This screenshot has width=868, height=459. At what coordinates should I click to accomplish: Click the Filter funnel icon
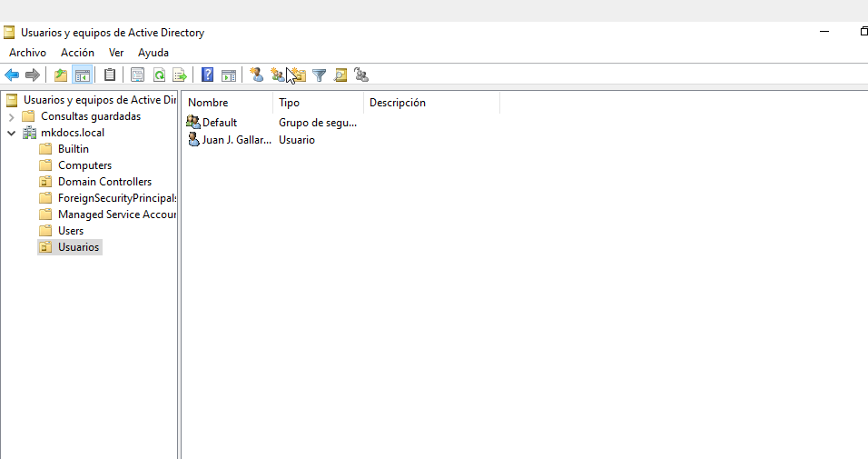(319, 75)
